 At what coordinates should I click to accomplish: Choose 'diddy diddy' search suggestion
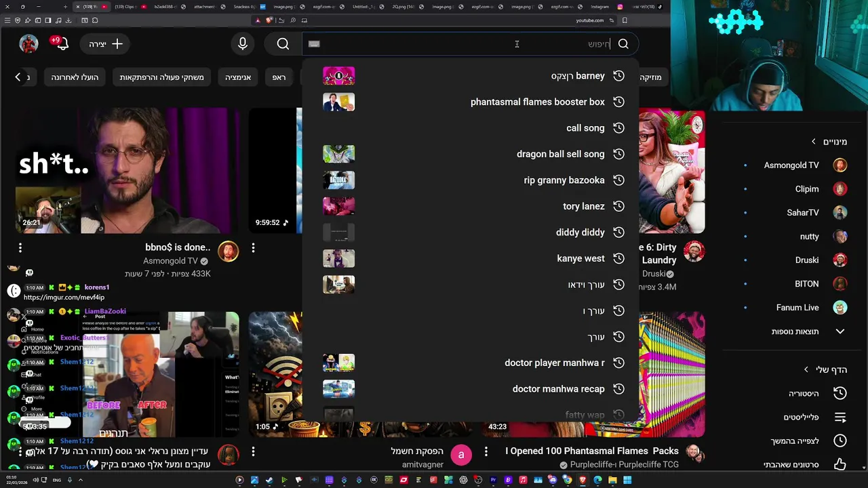[x=471, y=232]
